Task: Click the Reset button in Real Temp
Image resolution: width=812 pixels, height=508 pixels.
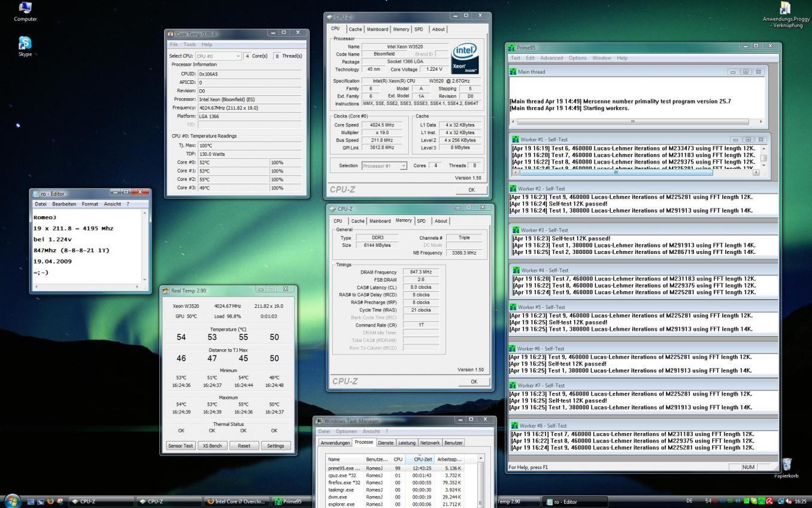Action: 244,446
